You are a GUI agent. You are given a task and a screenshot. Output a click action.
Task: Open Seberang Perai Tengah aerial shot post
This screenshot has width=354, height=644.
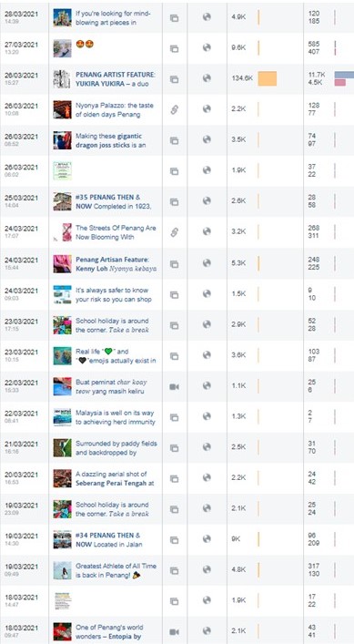[x=115, y=478]
